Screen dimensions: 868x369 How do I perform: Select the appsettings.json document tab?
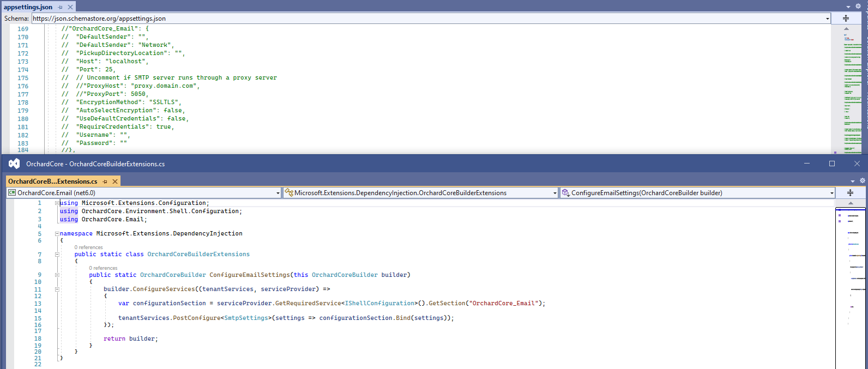[x=28, y=7]
